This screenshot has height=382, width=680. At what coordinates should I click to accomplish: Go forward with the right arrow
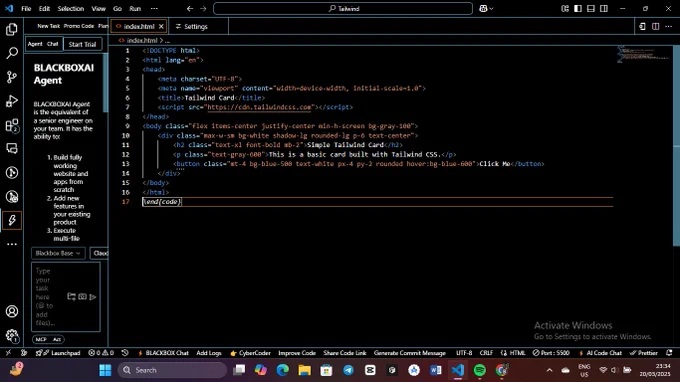pos(203,9)
